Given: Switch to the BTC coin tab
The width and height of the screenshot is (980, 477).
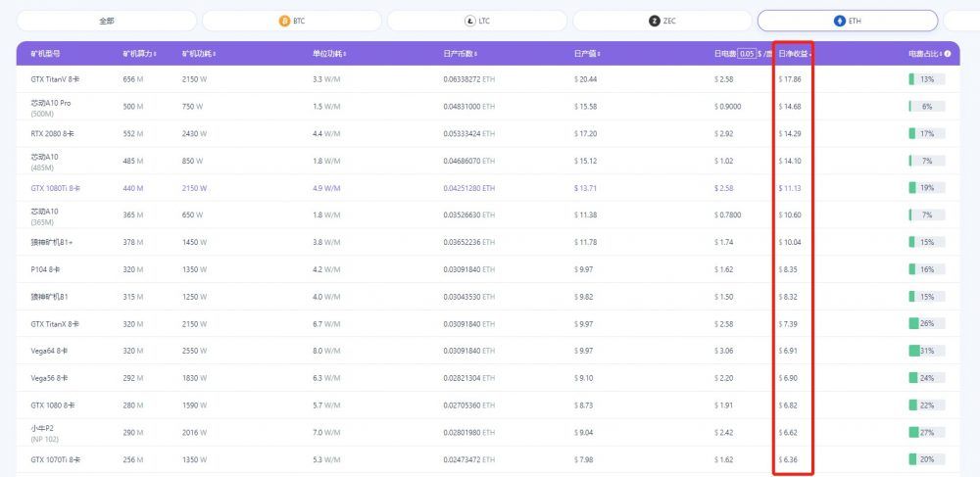Looking at the screenshot, I should coord(292,21).
